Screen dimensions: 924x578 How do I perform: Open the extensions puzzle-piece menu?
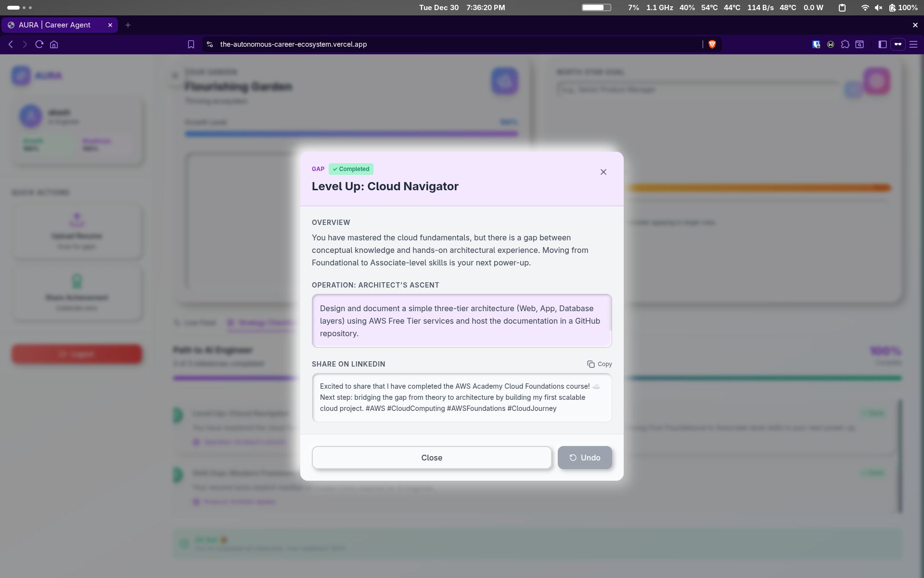845,44
